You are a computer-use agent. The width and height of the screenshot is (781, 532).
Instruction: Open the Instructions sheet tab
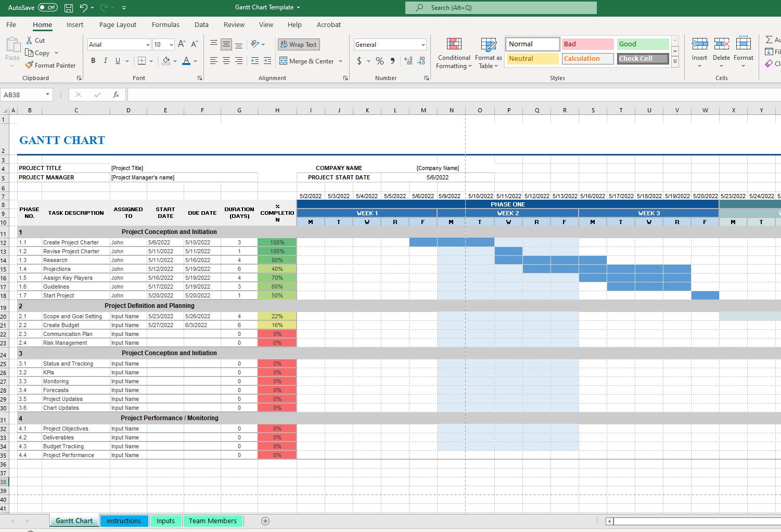tap(124, 521)
